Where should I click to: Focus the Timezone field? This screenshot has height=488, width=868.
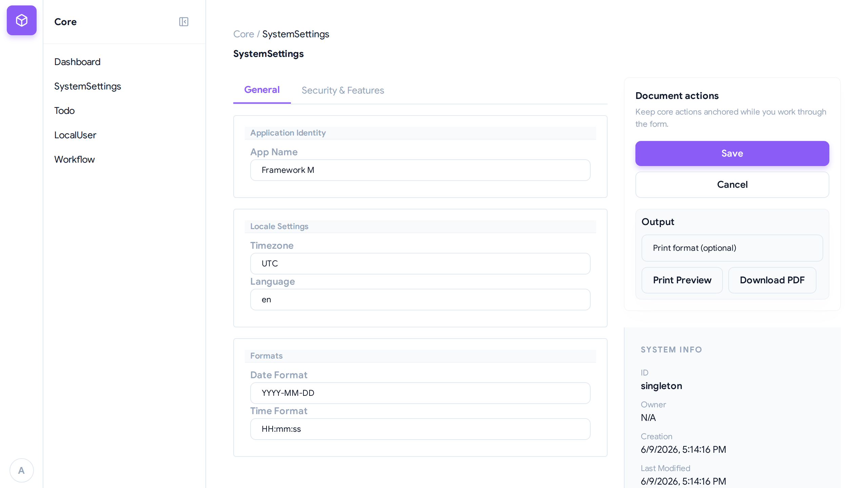point(420,264)
